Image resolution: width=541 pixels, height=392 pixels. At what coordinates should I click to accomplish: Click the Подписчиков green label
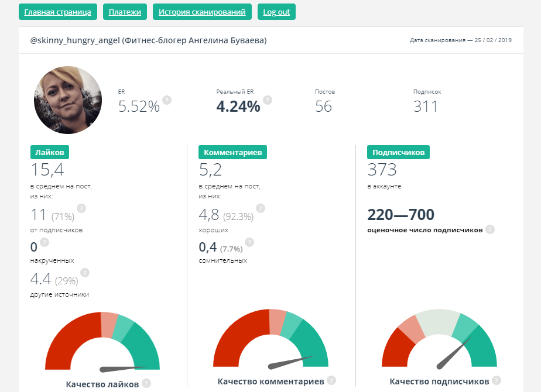click(x=399, y=152)
